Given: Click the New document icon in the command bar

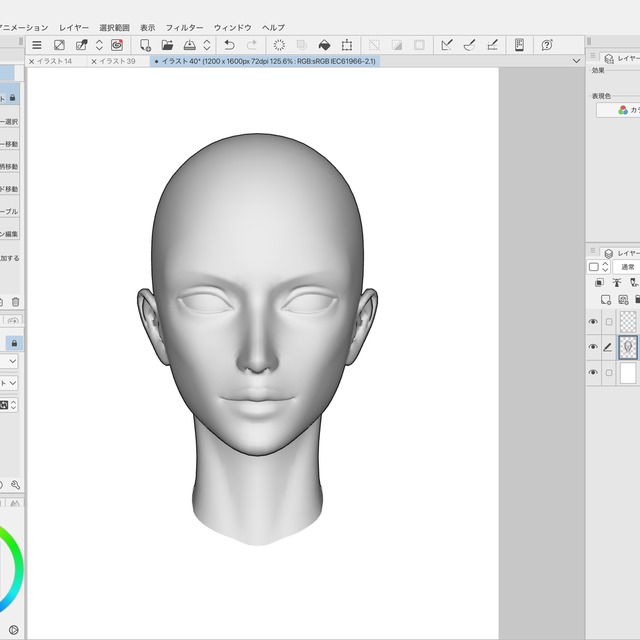Looking at the screenshot, I should (x=145, y=45).
